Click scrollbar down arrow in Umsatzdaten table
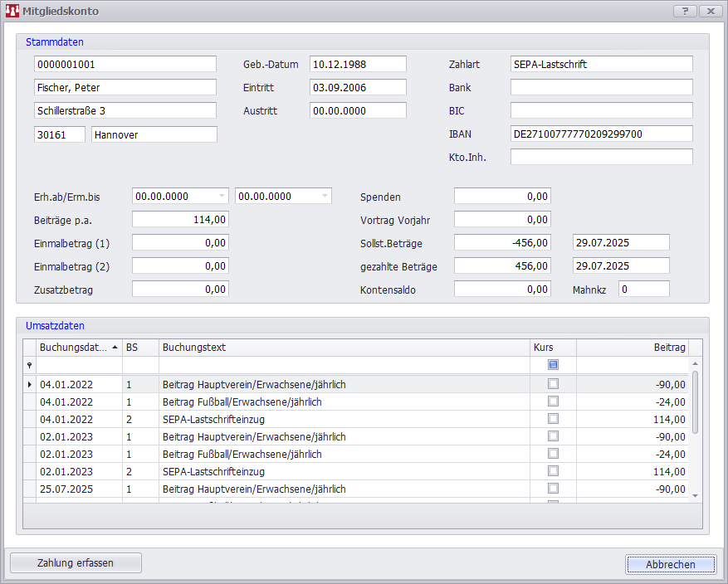This screenshot has width=728, height=584. [696, 495]
